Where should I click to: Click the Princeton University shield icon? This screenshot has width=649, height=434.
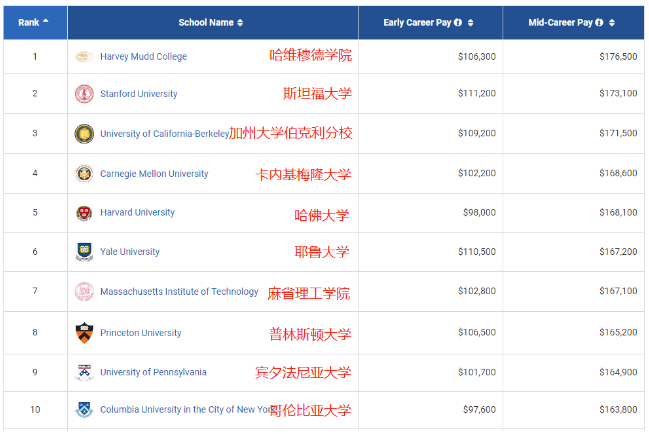(x=84, y=332)
